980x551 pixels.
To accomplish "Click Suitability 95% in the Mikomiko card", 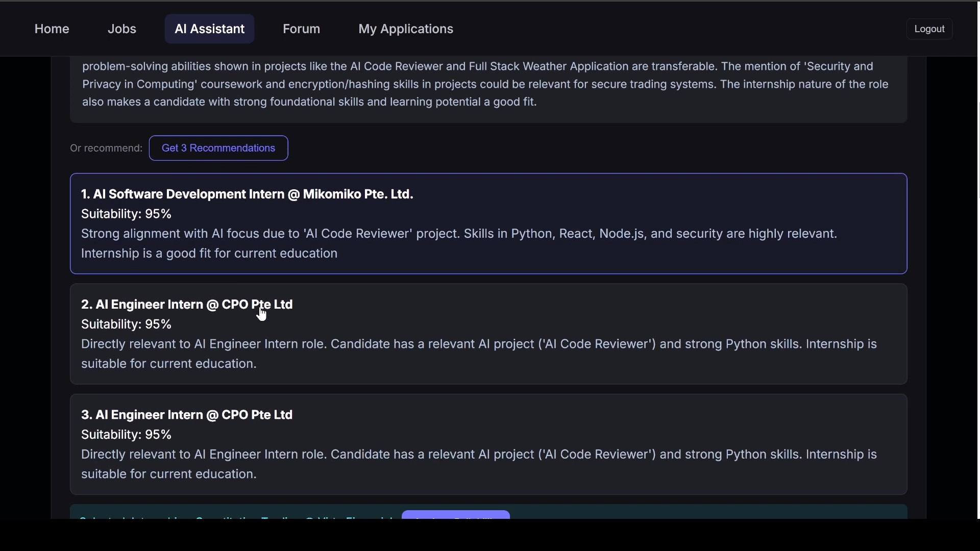I will [x=126, y=214].
